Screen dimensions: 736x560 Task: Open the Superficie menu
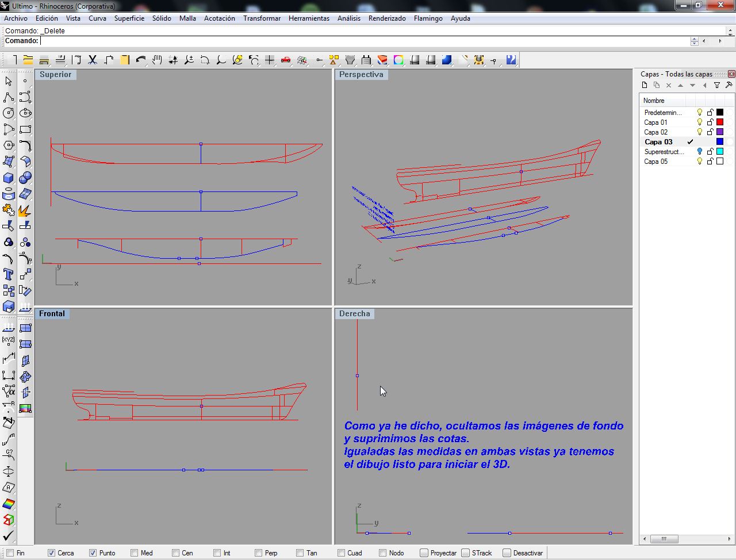[x=129, y=18]
